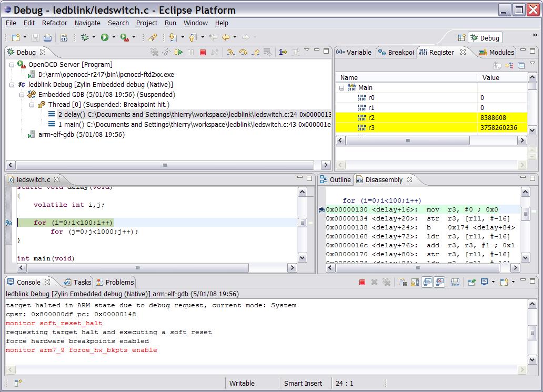Click the Debug perspective button
The image size is (543, 392).
click(x=485, y=38)
